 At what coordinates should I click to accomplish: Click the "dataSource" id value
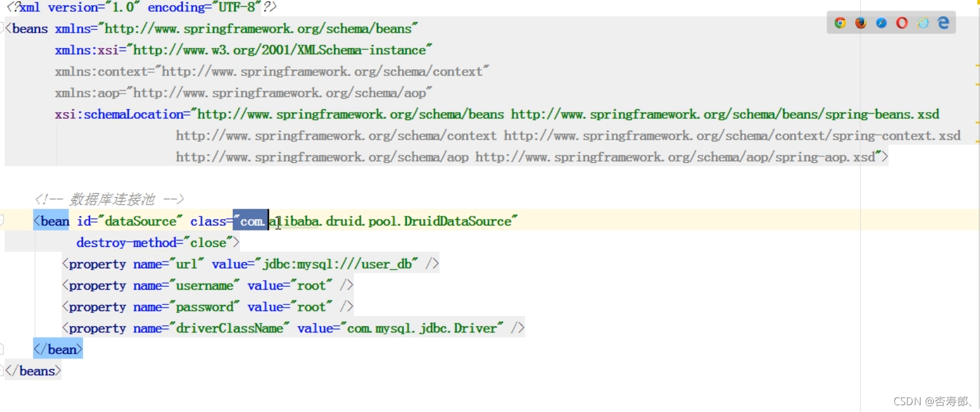tap(140, 221)
